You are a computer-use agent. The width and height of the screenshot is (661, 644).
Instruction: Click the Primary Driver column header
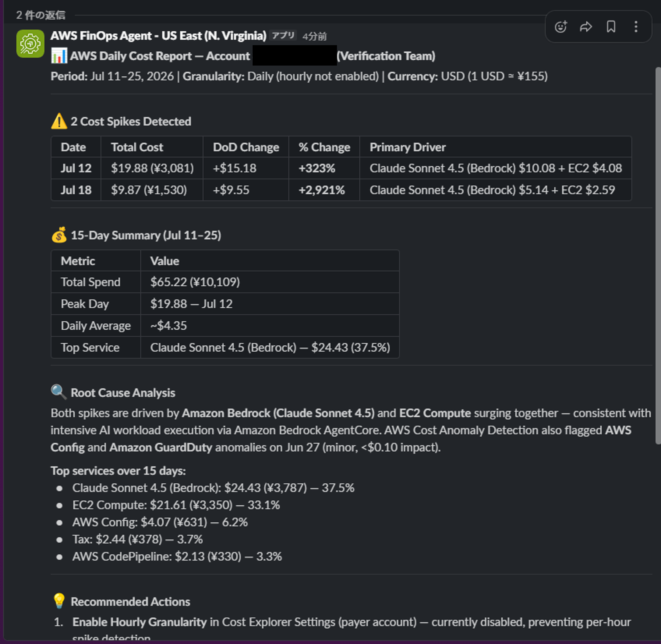[x=407, y=147]
